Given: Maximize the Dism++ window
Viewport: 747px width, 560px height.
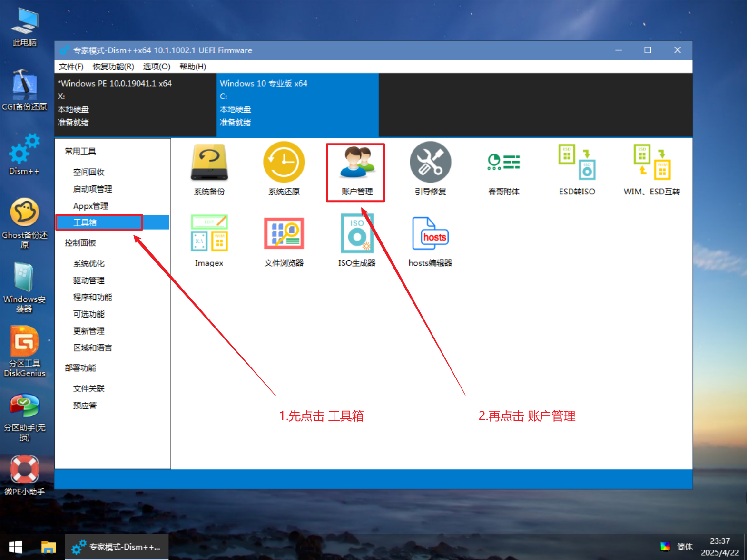Looking at the screenshot, I should click(x=648, y=50).
